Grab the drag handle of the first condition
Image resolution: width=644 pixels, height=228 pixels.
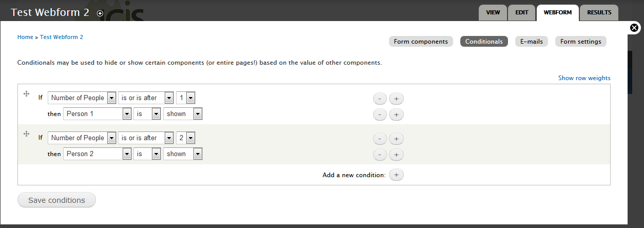tap(26, 94)
